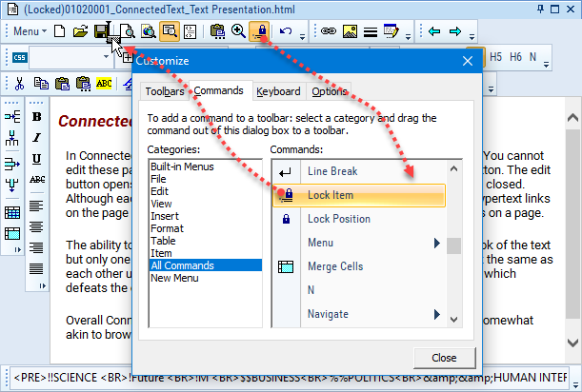Click the HTML source view page icon
This screenshot has height=392, width=582.
[x=191, y=31]
